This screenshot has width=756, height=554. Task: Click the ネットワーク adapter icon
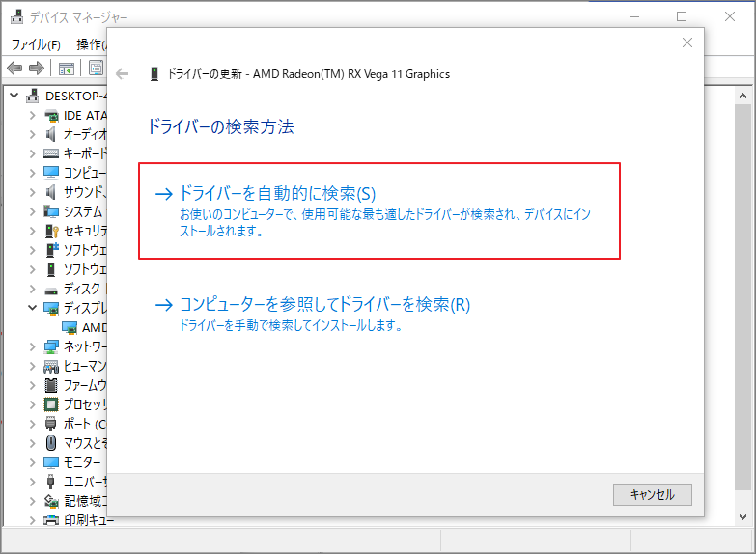[x=51, y=346]
